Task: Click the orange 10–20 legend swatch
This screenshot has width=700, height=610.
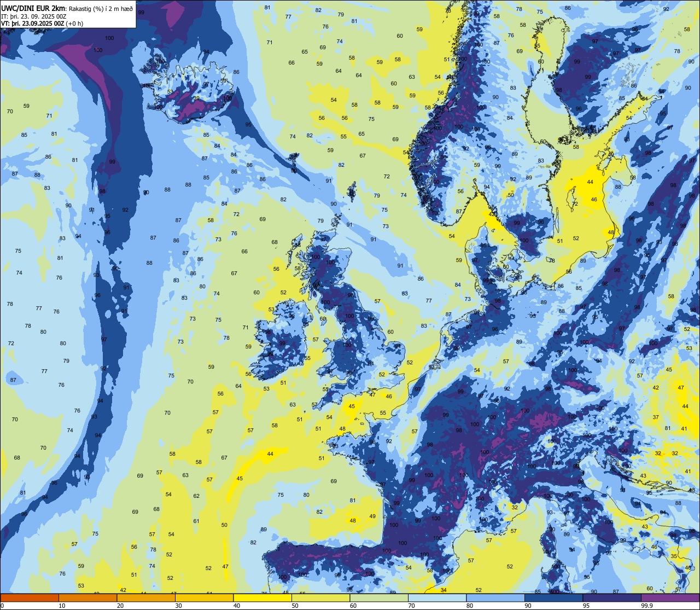Action: [x=87, y=597]
